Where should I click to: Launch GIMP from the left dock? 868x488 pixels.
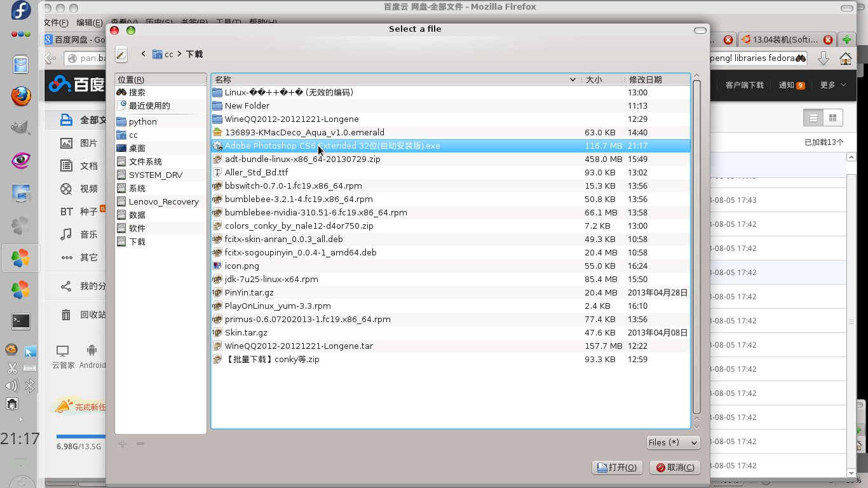(x=21, y=128)
